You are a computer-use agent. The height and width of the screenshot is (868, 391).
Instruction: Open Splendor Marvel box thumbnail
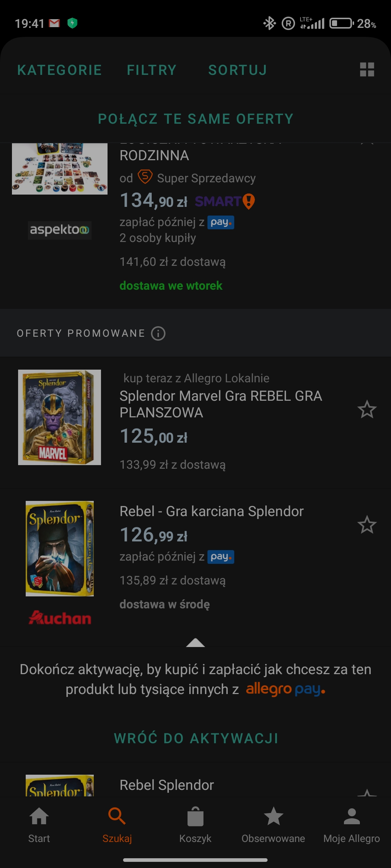click(x=60, y=417)
